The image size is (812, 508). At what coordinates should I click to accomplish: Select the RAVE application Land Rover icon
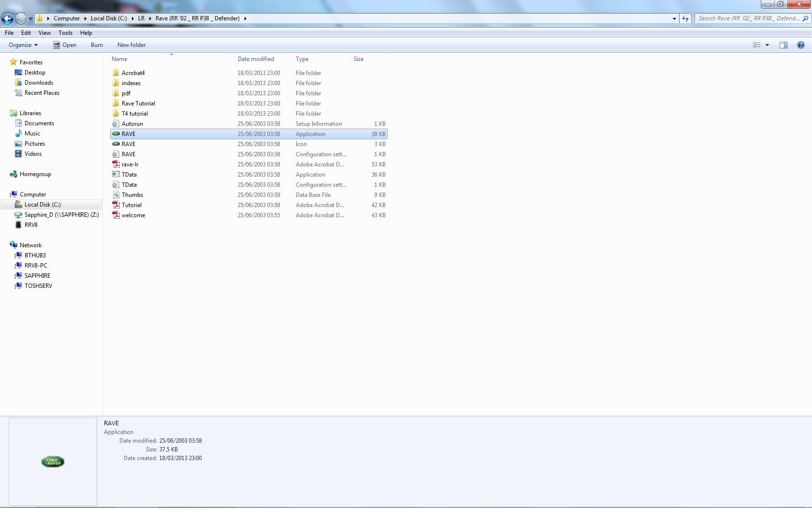click(116, 134)
